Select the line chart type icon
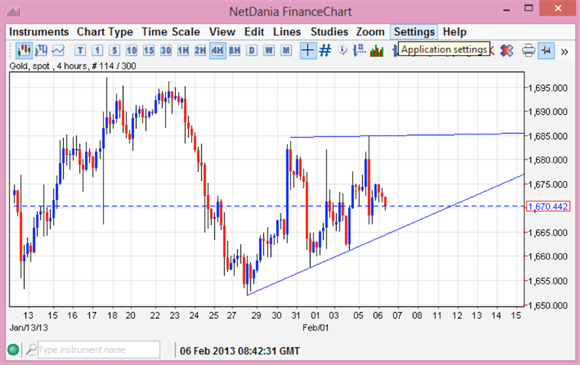Viewport: 580px width, 365px height. click(x=58, y=50)
